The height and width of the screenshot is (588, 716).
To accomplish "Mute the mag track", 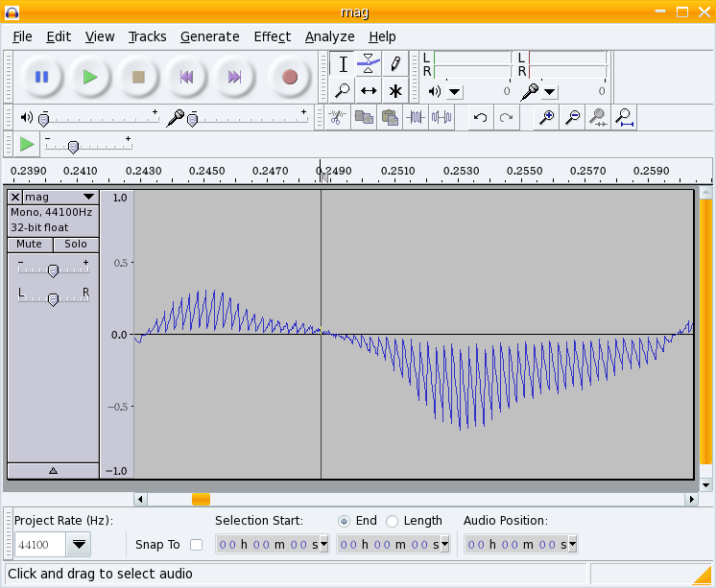I will pos(30,244).
